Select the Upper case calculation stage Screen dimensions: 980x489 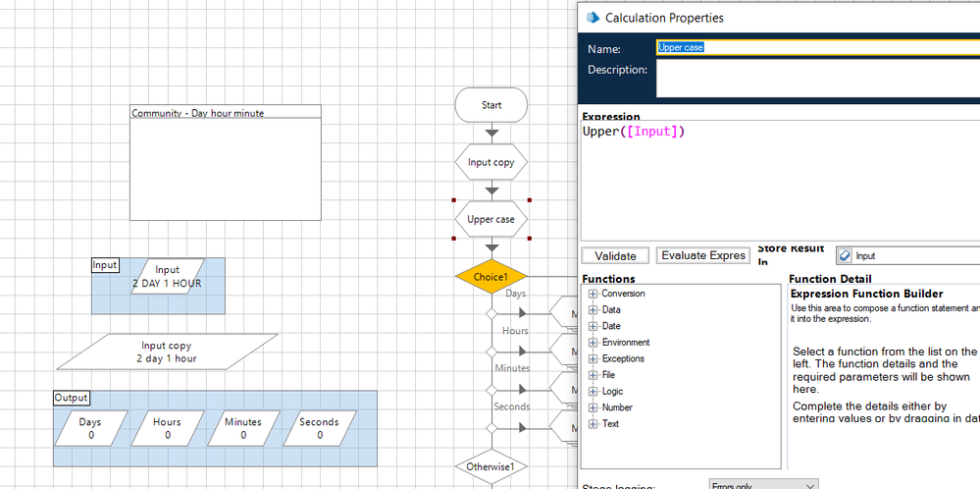pyautogui.click(x=491, y=219)
